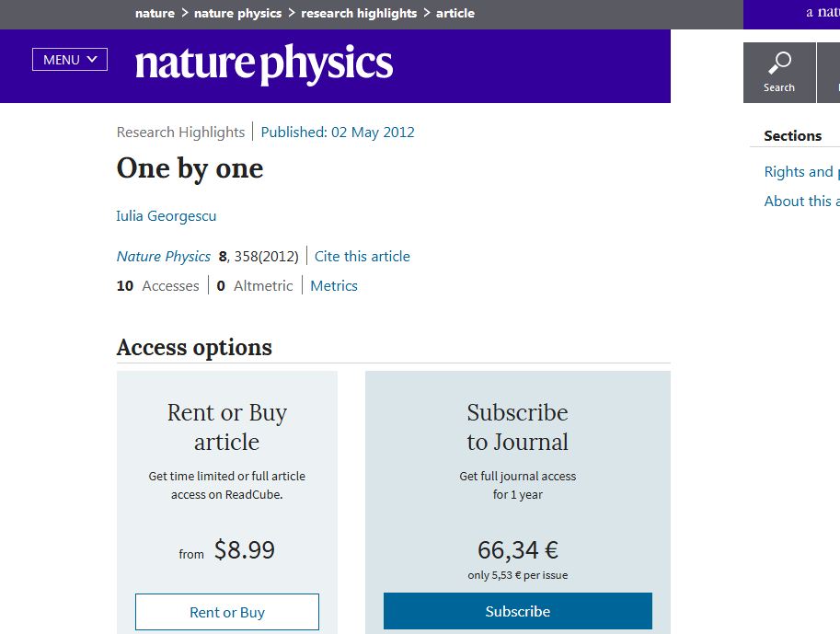Click the Nature Physics journal link
The width and height of the screenshot is (840, 634).
(x=164, y=257)
